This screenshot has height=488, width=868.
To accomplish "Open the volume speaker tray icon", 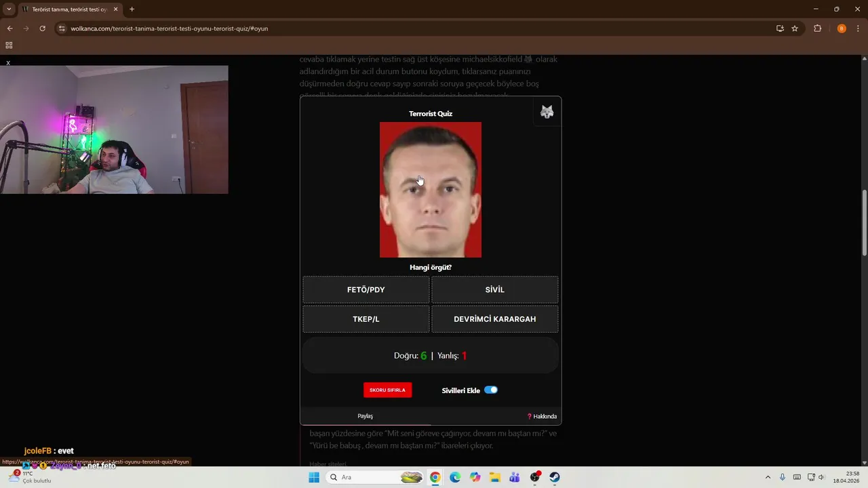I will (x=821, y=477).
